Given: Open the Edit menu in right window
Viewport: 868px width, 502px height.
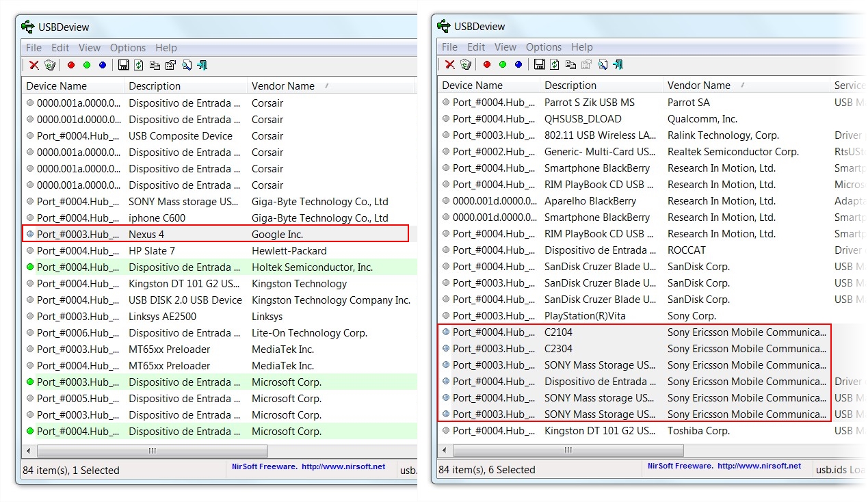Looking at the screenshot, I should pyautogui.click(x=476, y=47).
